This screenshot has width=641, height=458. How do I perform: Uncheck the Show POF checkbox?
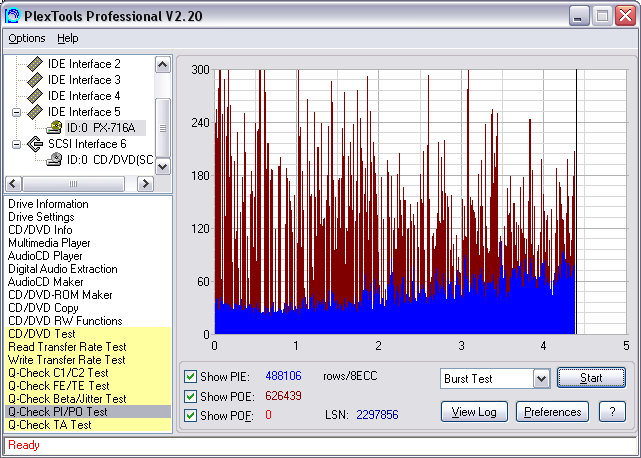click(x=190, y=415)
